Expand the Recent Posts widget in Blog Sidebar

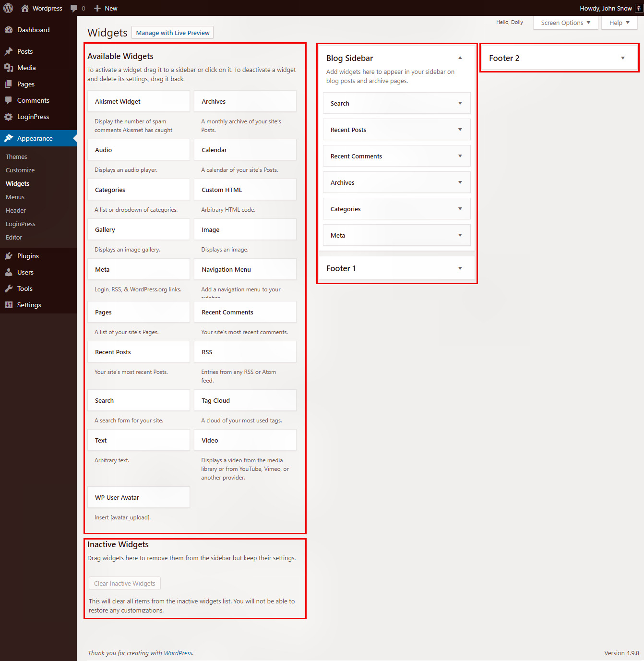(460, 130)
